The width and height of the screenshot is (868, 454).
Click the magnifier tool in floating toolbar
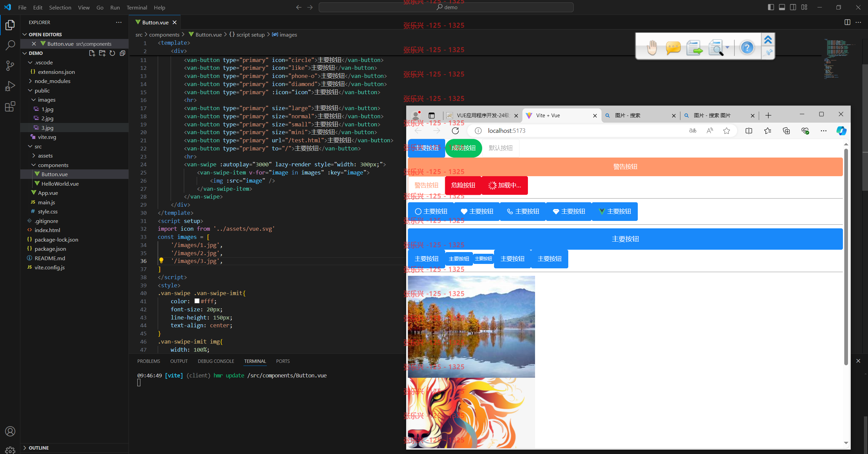coord(717,47)
